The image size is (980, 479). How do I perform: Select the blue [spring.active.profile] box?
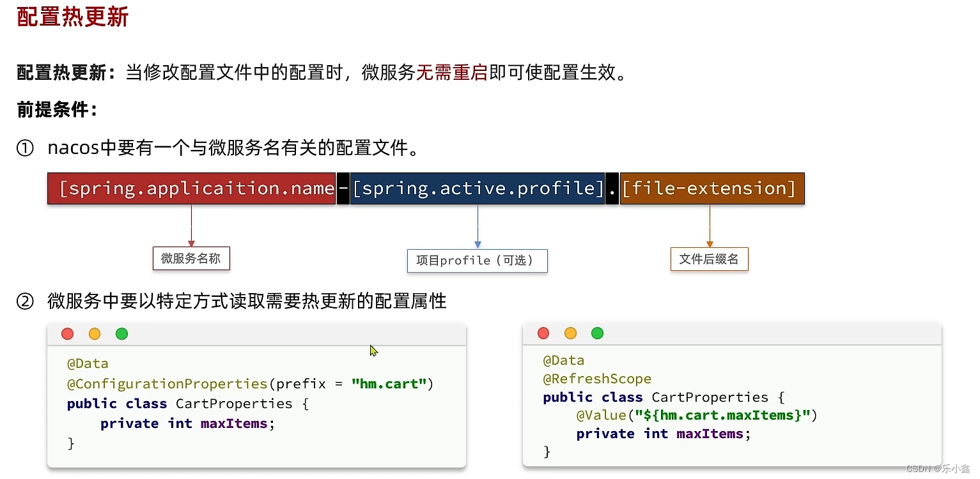(478, 188)
